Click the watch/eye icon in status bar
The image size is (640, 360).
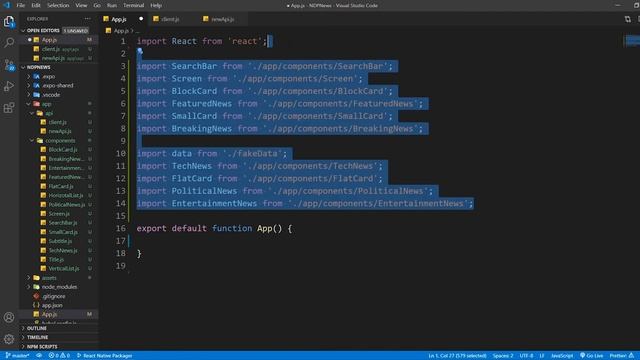point(39,356)
